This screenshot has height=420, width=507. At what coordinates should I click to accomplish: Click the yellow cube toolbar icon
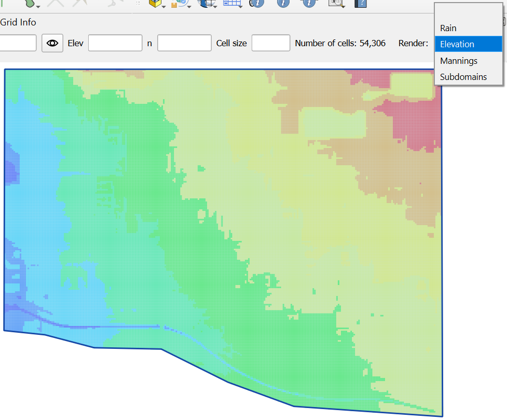tap(155, 4)
